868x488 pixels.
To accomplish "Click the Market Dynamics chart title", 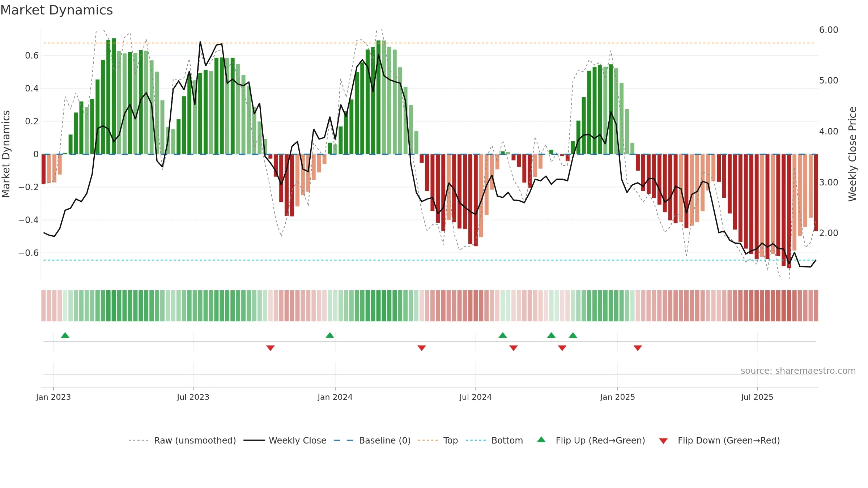I will (56, 10).
